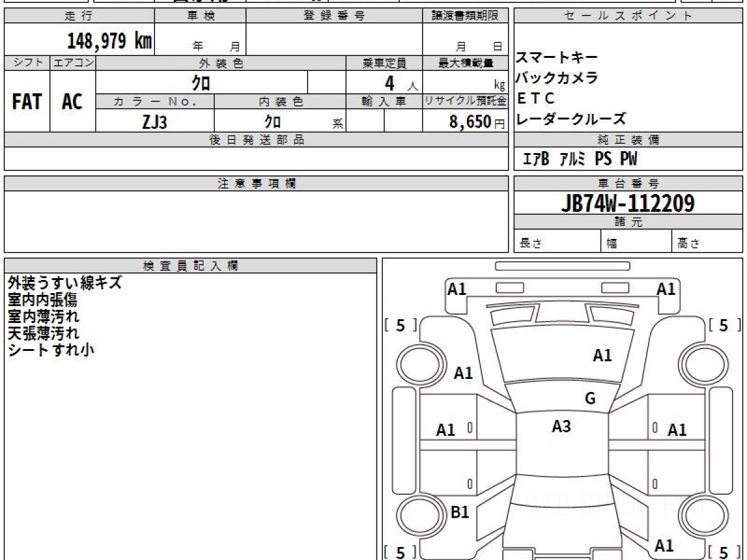Image resolution: width=747 pixels, height=560 pixels.
Task: Click the B1 damage mark on the diagram
Action: (459, 512)
